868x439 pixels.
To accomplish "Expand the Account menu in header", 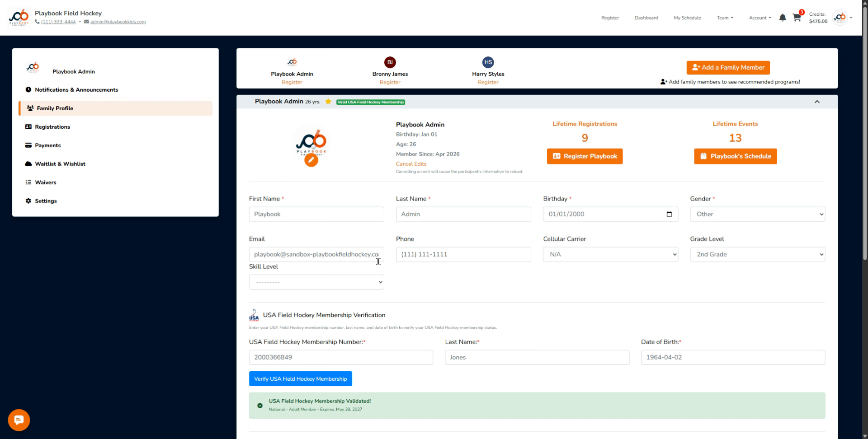I will [x=760, y=18].
